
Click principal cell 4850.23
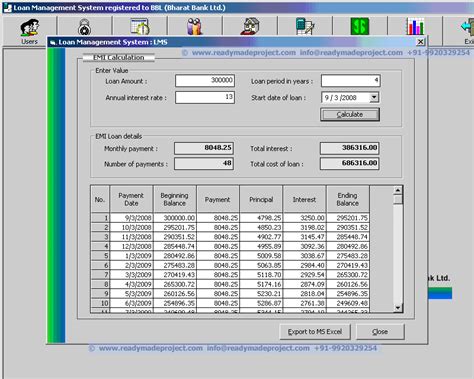tap(261, 227)
